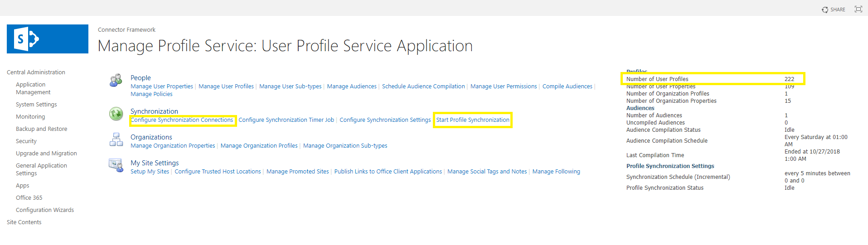Open System Settings from sidebar
868x245 pixels.
(x=36, y=105)
